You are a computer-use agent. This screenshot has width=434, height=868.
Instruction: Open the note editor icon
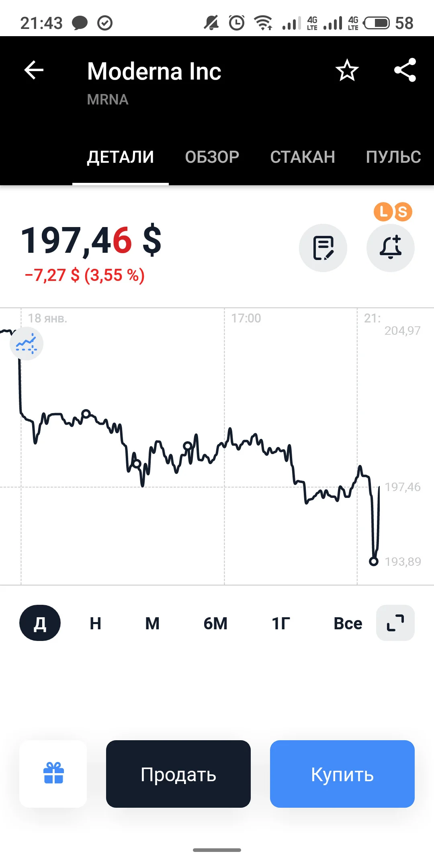pyautogui.click(x=323, y=248)
